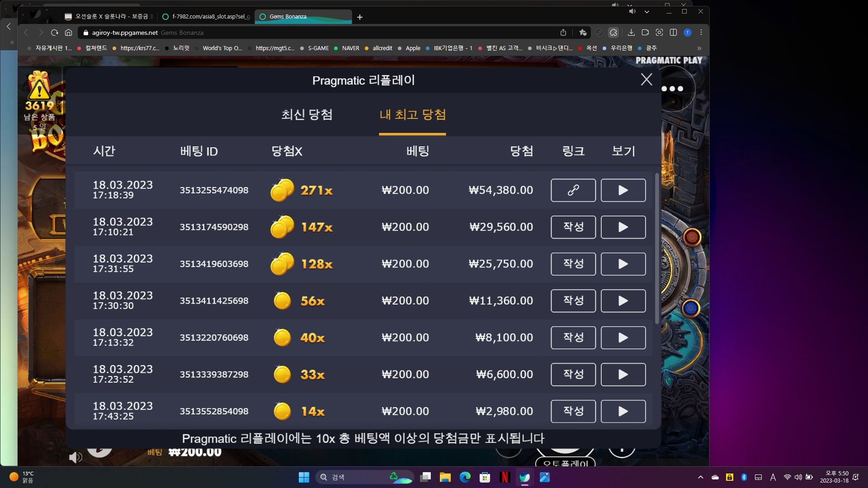The width and height of the screenshot is (868, 488).
Task: Click the replay list scrollbar
Action: point(657,249)
